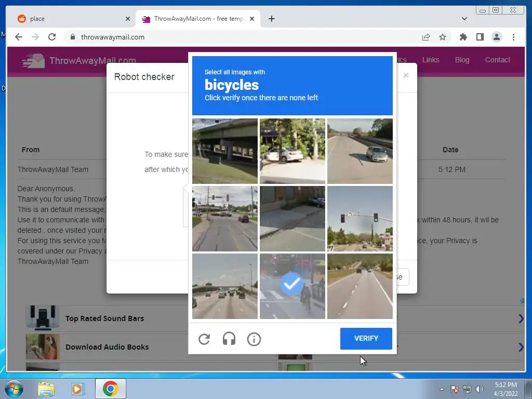Select the sidewalk curb image tile
The height and width of the screenshot is (399, 532).
[x=292, y=219]
